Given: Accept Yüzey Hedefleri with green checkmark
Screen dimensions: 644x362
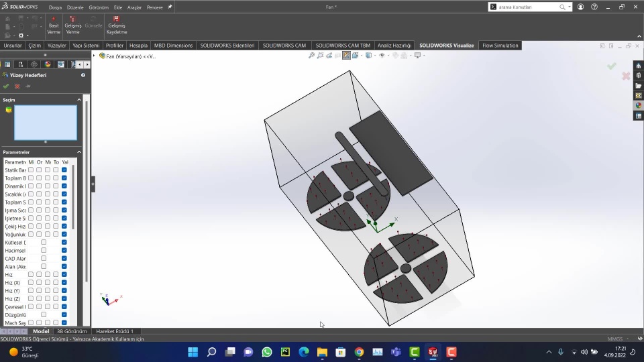Looking at the screenshot, I should [x=6, y=86].
